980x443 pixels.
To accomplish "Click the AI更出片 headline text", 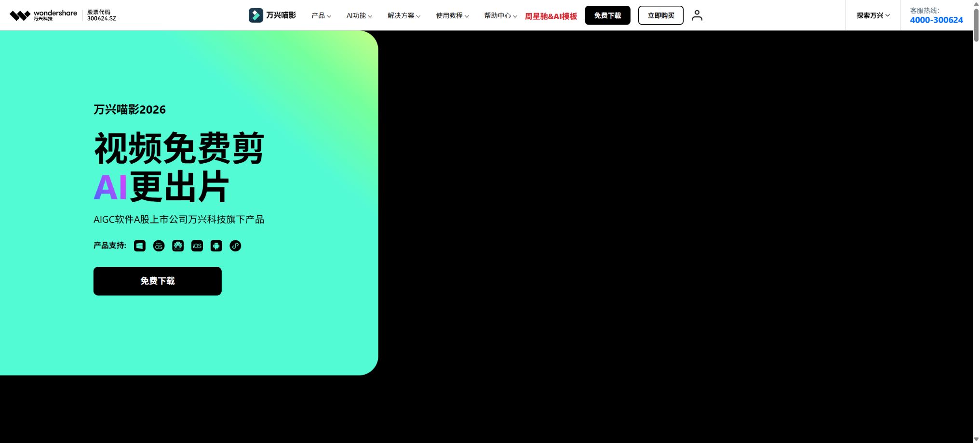I will (161, 187).
